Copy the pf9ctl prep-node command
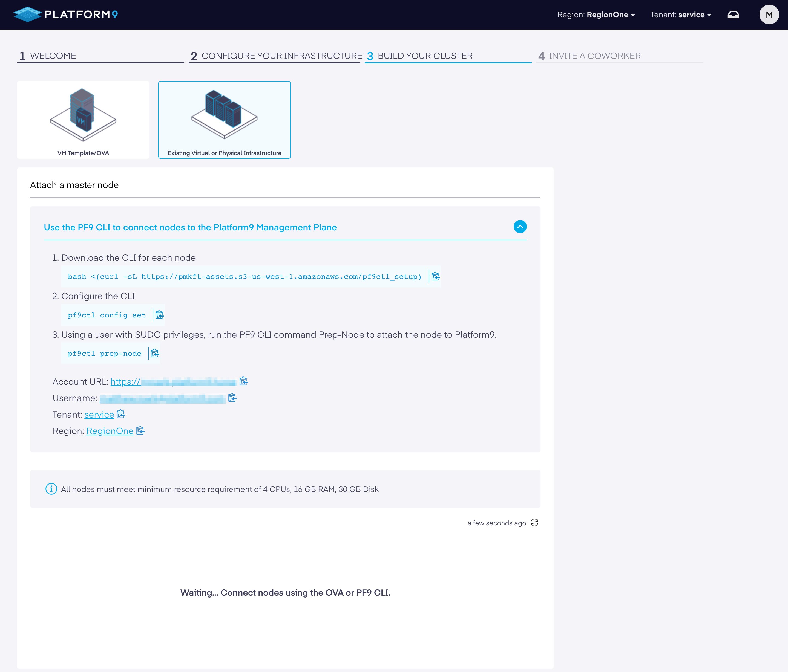The height and width of the screenshot is (672, 788). (154, 353)
